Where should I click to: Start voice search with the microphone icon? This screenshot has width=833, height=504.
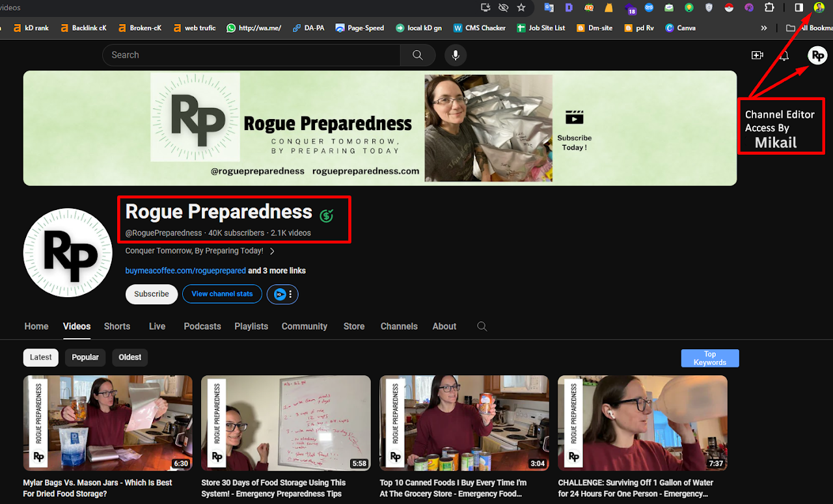(x=456, y=55)
